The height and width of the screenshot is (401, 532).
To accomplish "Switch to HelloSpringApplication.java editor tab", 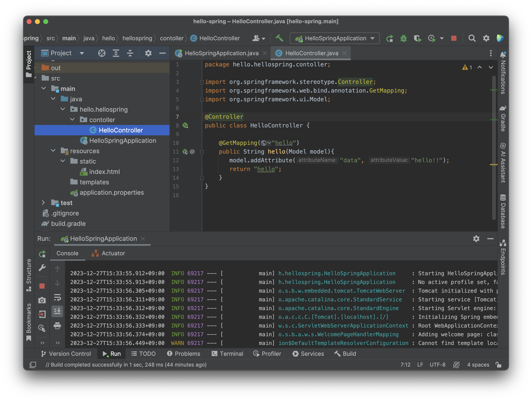I will click(221, 53).
